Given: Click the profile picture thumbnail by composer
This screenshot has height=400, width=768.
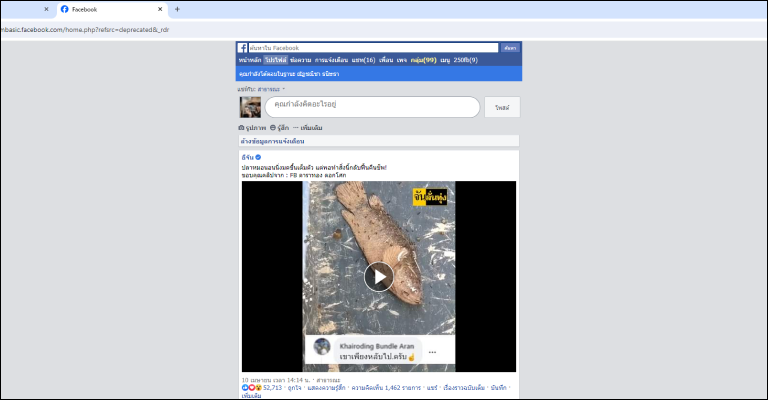Looking at the screenshot, I should [x=250, y=107].
